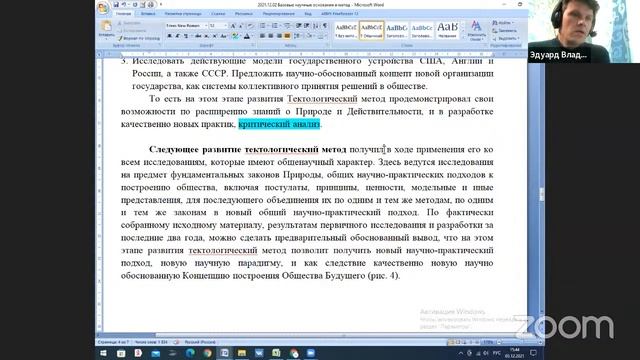Click the Quick Print printer icon
Image resolution: width=640 pixels, height=360 pixels.
pos(151,4)
